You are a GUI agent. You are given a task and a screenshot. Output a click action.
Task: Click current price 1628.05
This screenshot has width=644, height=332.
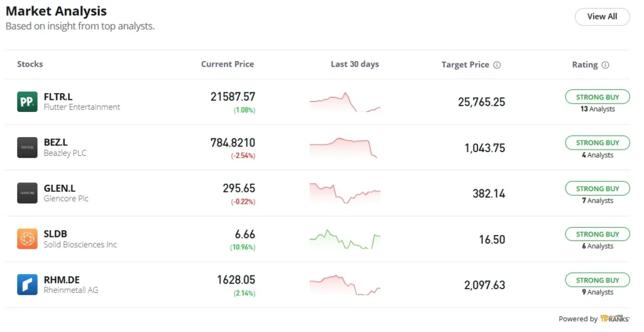pyautogui.click(x=236, y=280)
